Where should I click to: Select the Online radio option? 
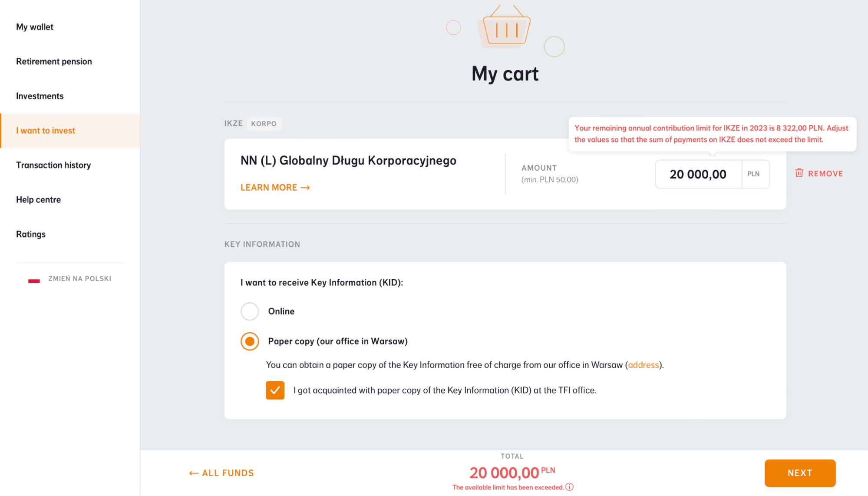click(250, 311)
